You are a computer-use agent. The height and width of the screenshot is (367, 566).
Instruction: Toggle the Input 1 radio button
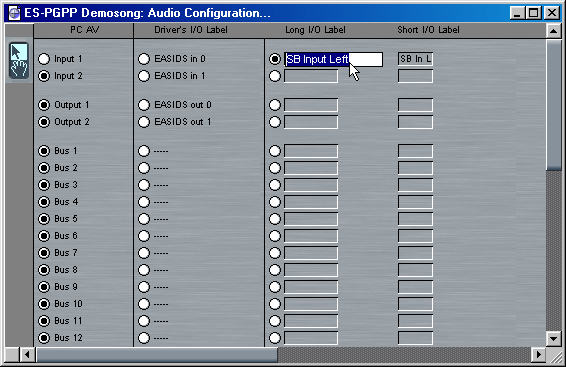pyautogui.click(x=44, y=59)
